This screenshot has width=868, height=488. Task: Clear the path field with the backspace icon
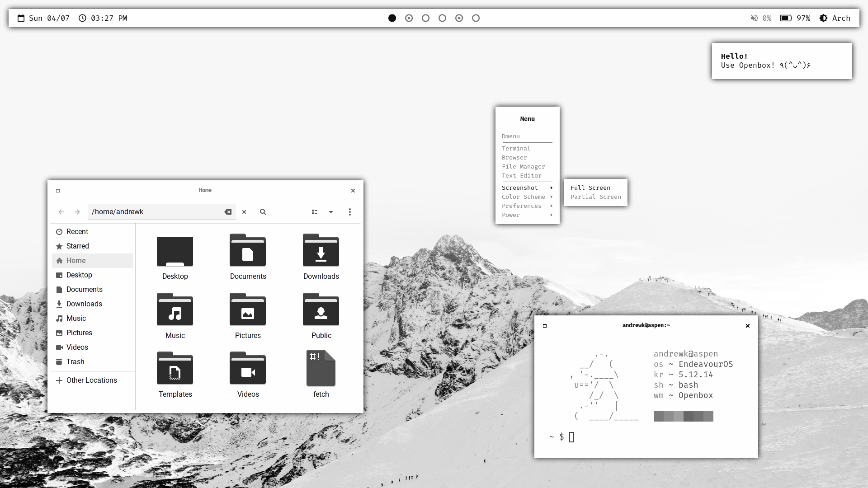pyautogui.click(x=228, y=212)
